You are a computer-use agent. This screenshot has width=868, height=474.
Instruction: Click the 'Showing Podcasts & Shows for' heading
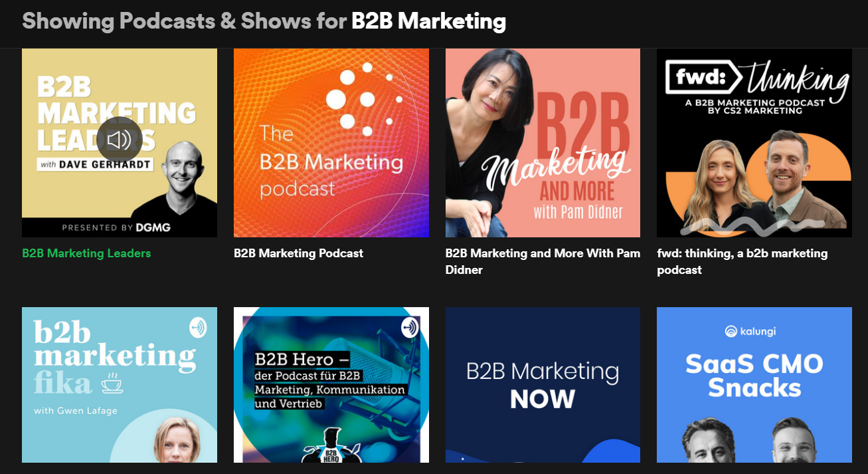(x=184, y=21)
